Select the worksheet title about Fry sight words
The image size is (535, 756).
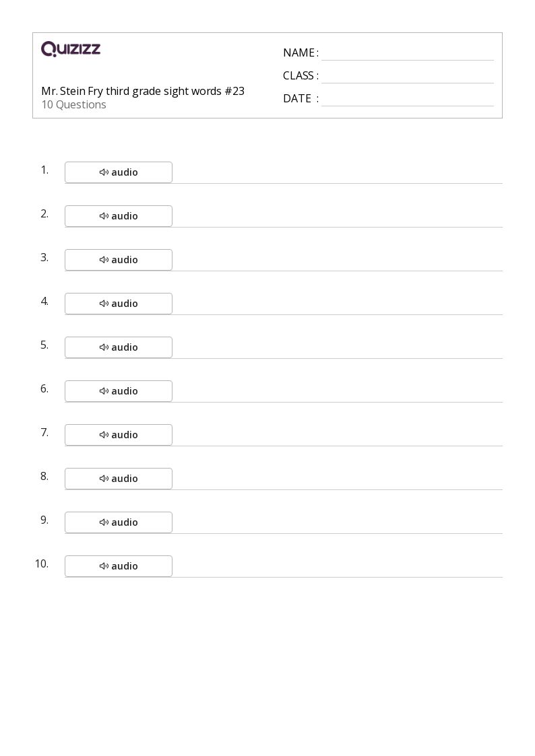pos(143,91)
